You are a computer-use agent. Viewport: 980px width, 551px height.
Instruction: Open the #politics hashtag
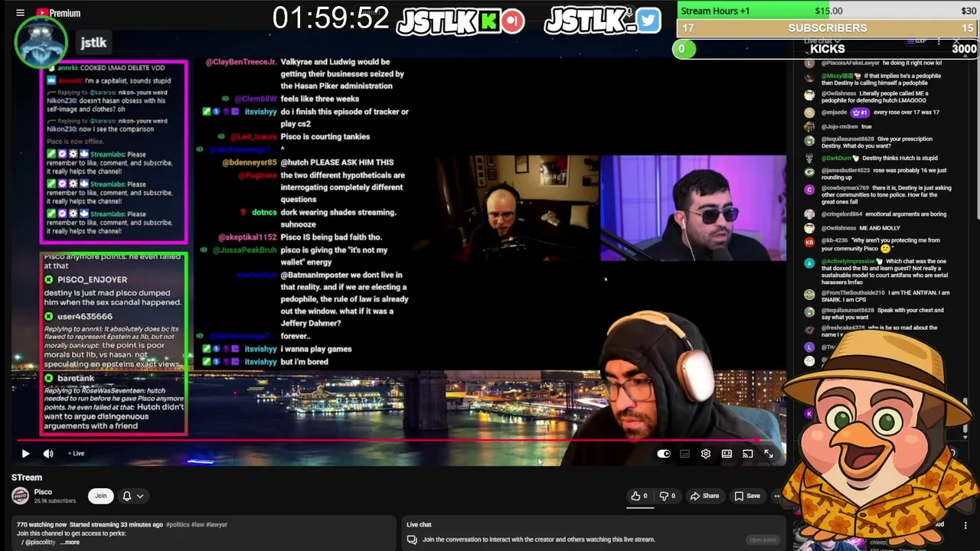(x=176, y=525)
